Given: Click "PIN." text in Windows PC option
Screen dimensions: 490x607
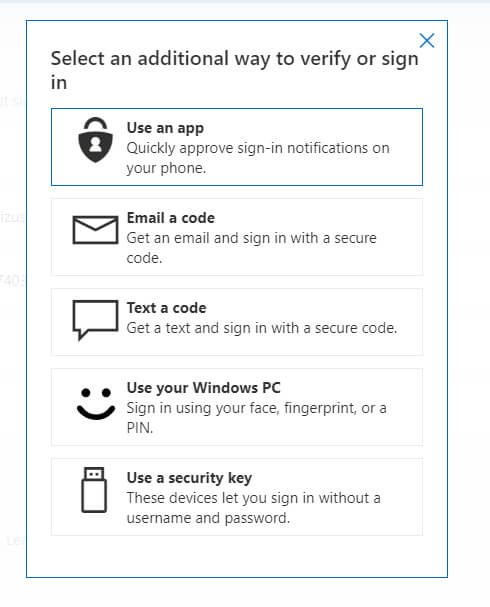Looking at the screenshot, I should pos(140,428).
